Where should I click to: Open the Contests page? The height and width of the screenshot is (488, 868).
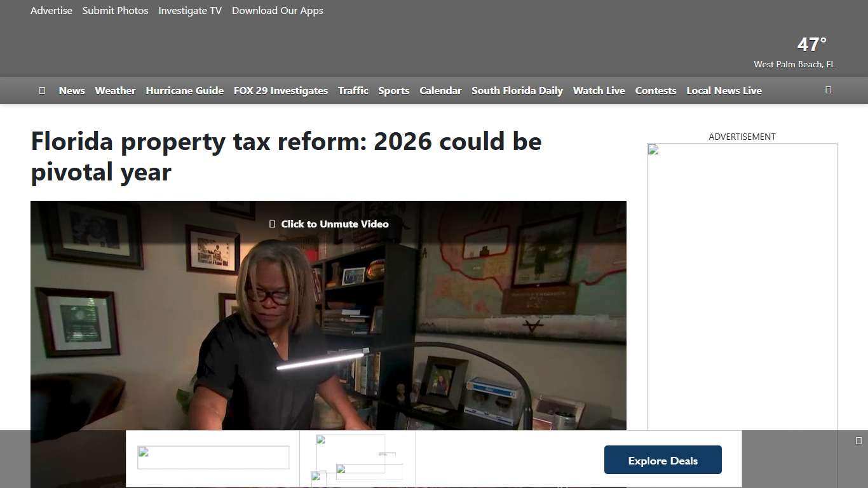pyautogui.click(x=656, y=90)
